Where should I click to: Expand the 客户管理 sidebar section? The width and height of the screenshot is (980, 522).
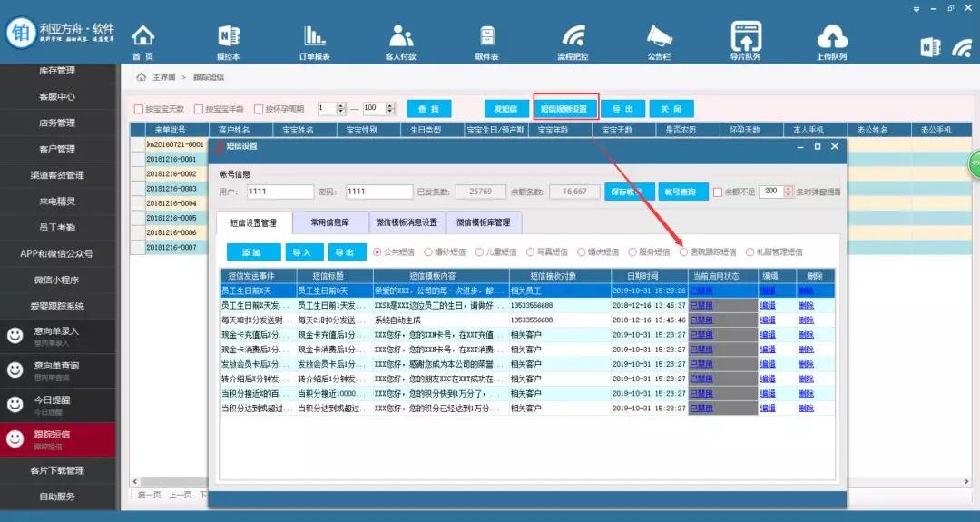[57, 149]
